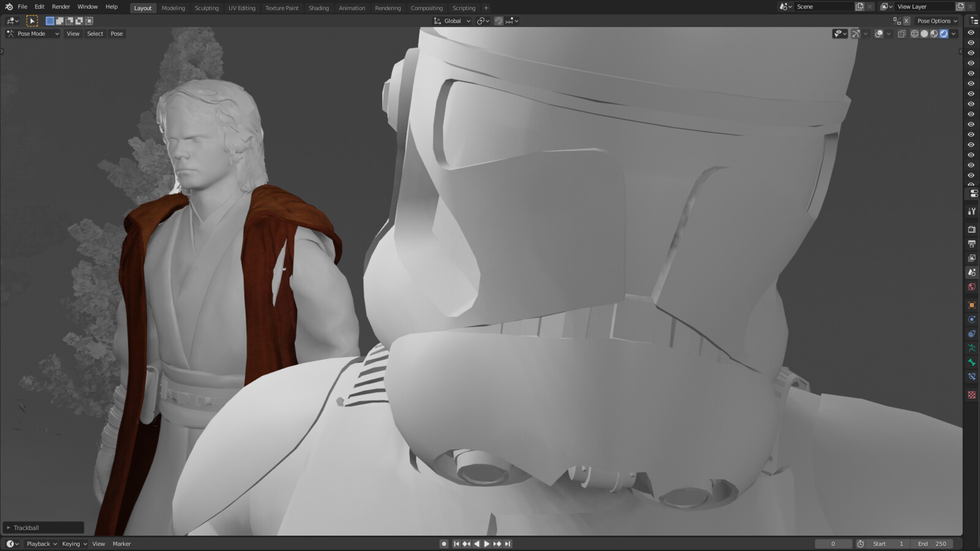Open the overlays options dropdown
980x551 pixels.
click(889, 34)
